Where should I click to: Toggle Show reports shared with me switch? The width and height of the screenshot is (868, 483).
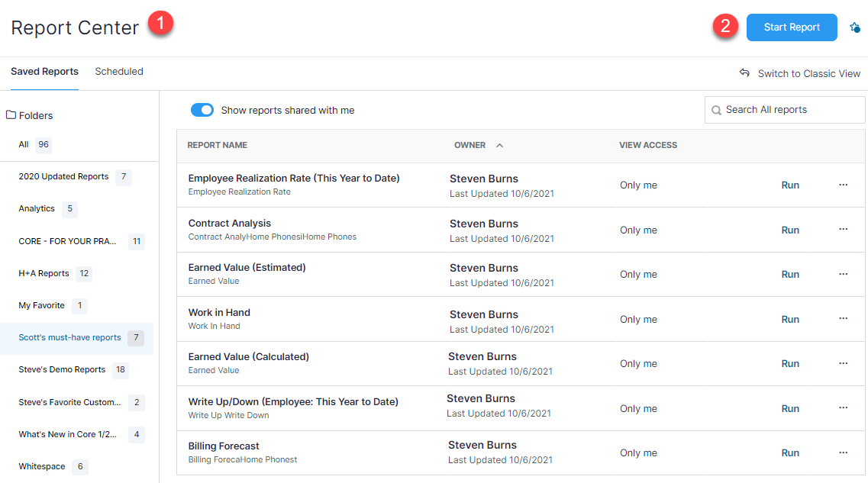[x=202, y=110]
